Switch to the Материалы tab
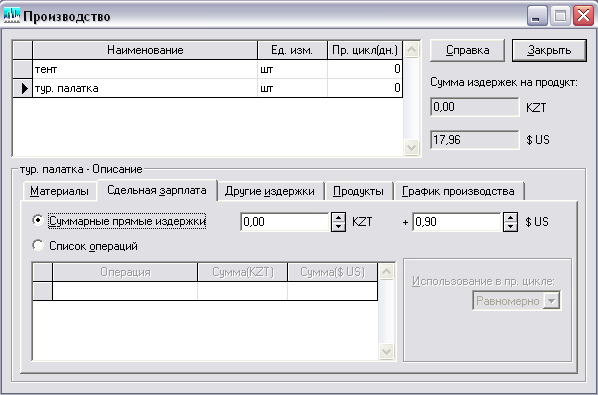 pos(59,191)
